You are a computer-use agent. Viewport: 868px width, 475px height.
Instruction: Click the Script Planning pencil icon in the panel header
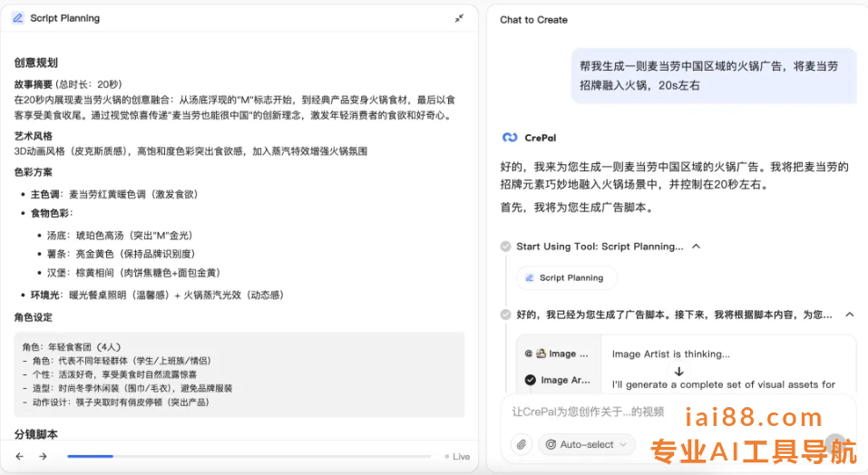click(18, 18)
